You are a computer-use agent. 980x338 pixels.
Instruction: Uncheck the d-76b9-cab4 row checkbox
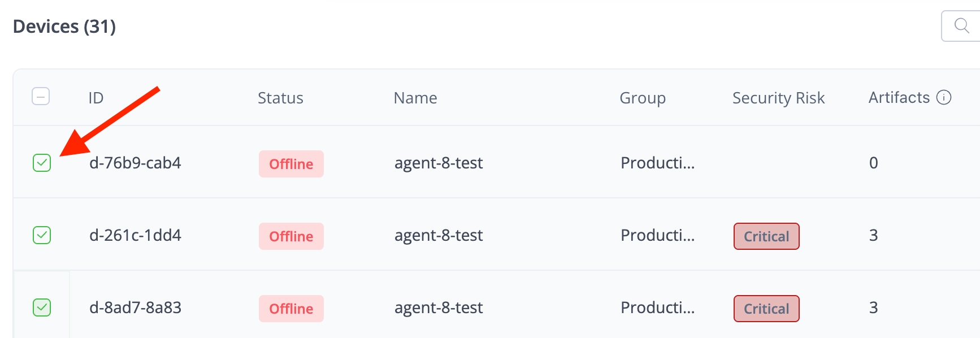point(42,163)
